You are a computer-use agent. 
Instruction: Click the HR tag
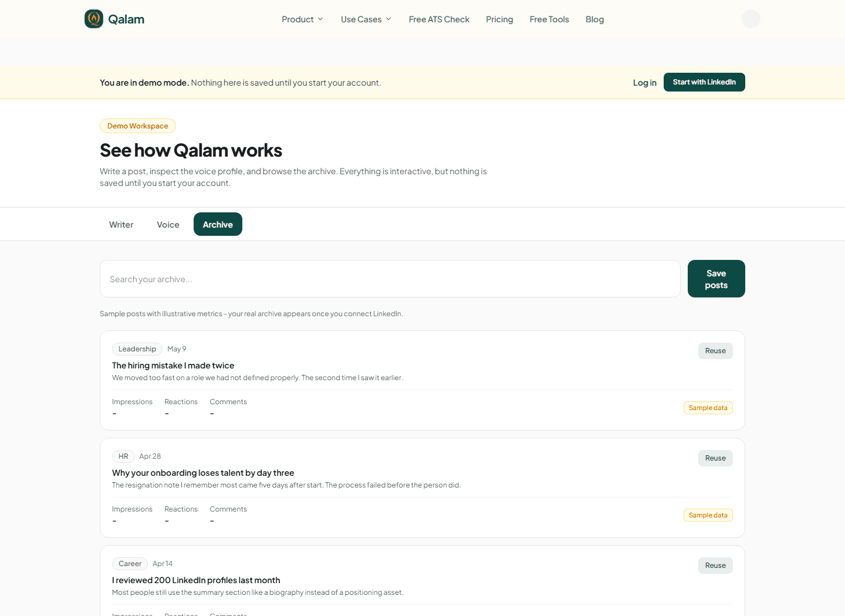click(123, 456)
